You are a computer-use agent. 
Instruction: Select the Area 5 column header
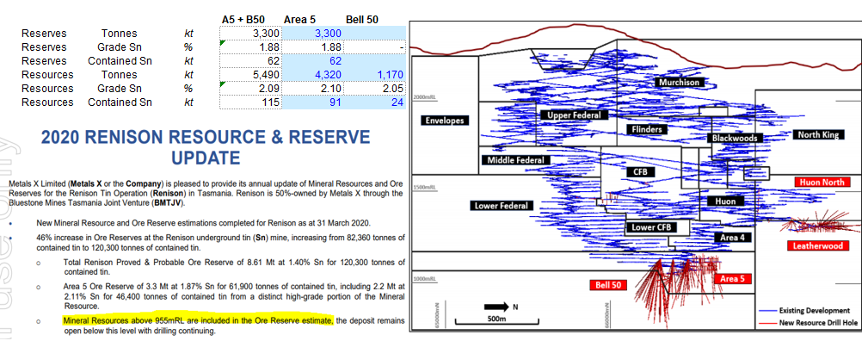(x=299, y=20)
